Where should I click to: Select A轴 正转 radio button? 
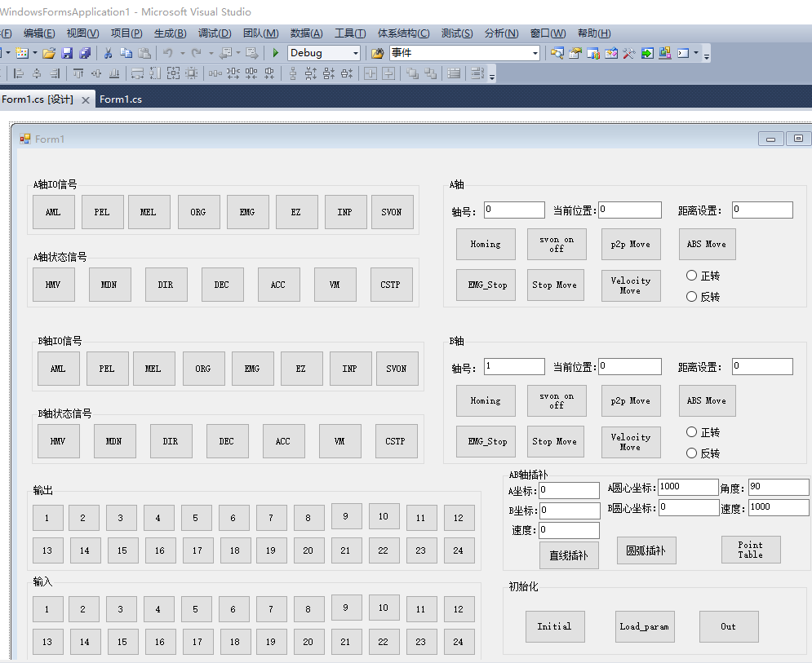coord(692,276)
